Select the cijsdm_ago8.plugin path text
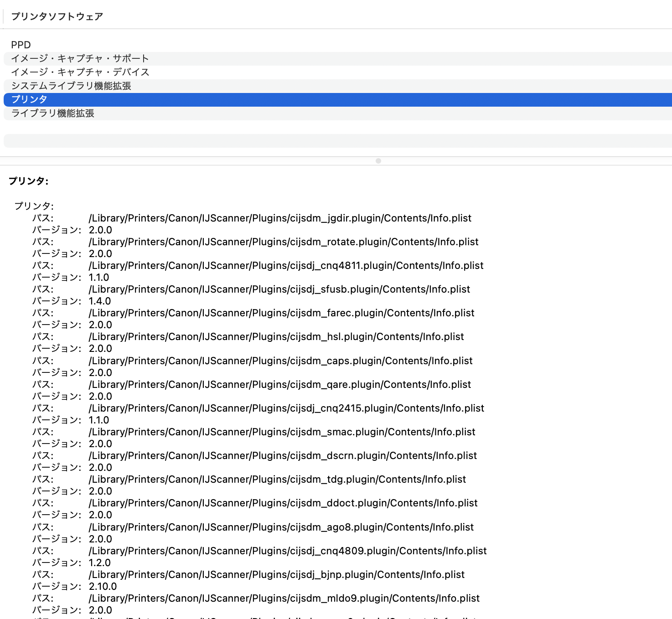Viewport: 672px width, 619px height. coord(281,527)
